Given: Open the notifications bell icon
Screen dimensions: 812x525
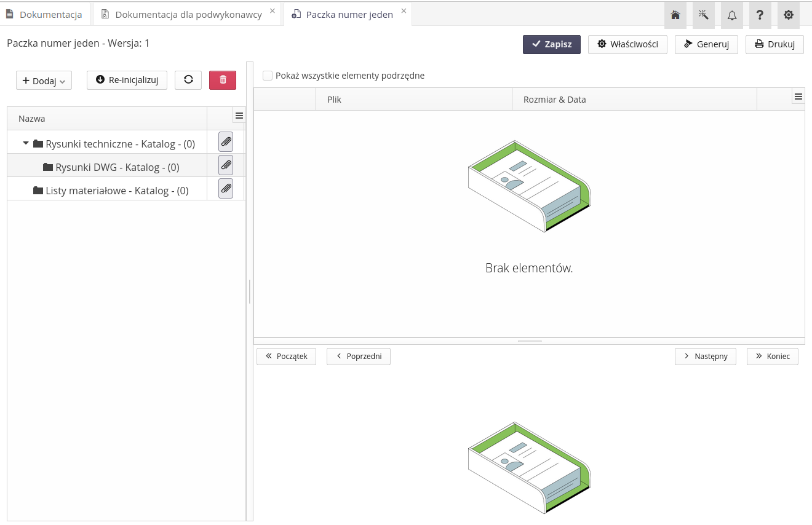Looking at the screenshot, I should click(x=732, y=15).
